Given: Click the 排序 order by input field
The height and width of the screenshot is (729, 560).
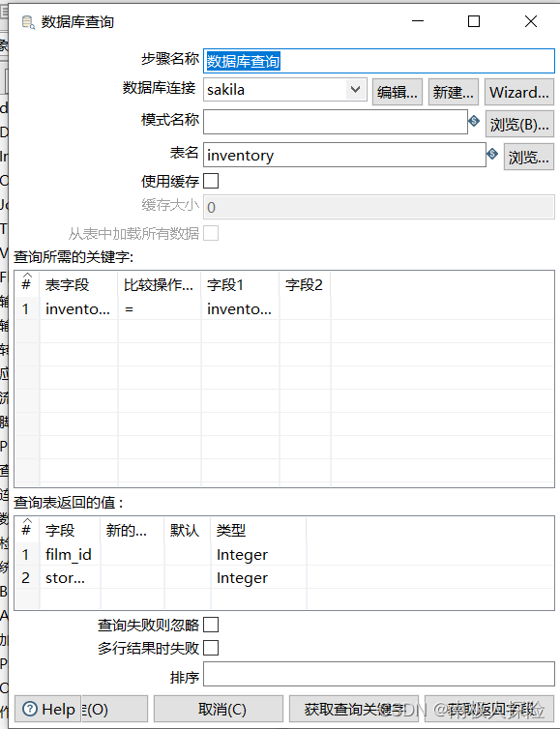Looking at the screenshot, I should click(379, 674).
